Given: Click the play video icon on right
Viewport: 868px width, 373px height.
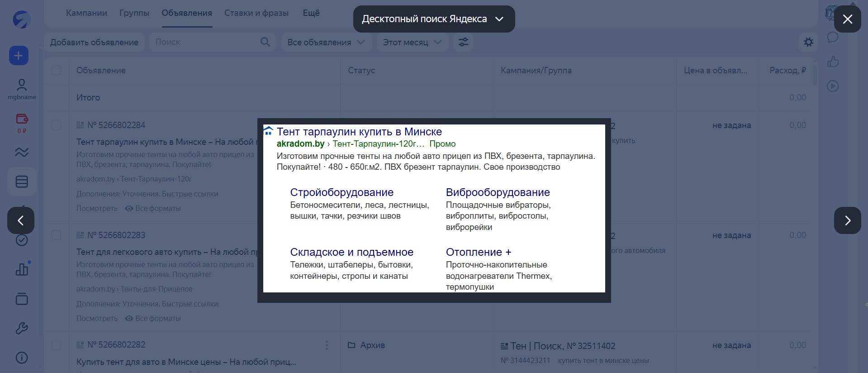Looking at the screenshot, I should (833, 86).
